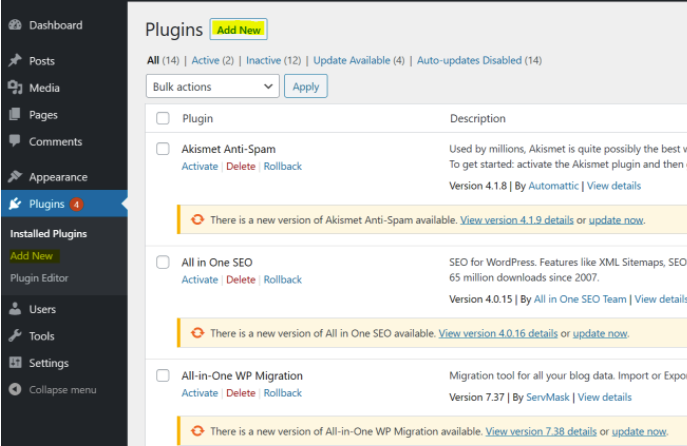
Task: Click update now for Akismet Anti-Spam
Action: (616, 220)
